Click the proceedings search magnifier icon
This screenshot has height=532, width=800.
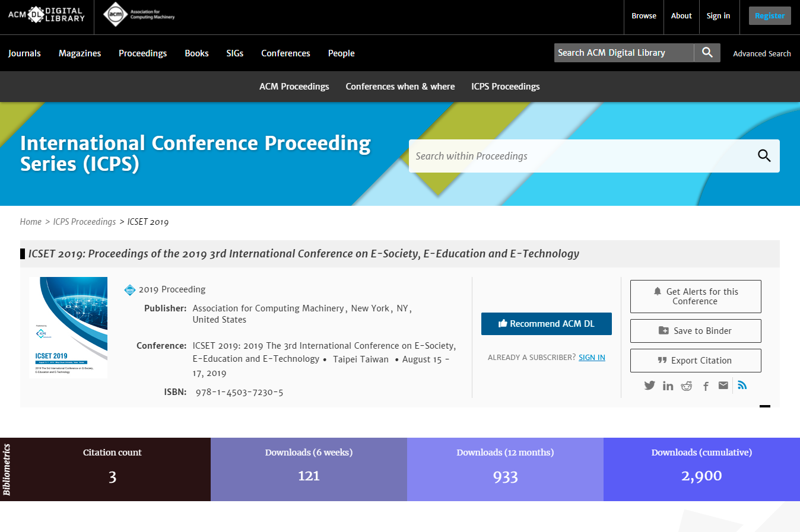764,156
